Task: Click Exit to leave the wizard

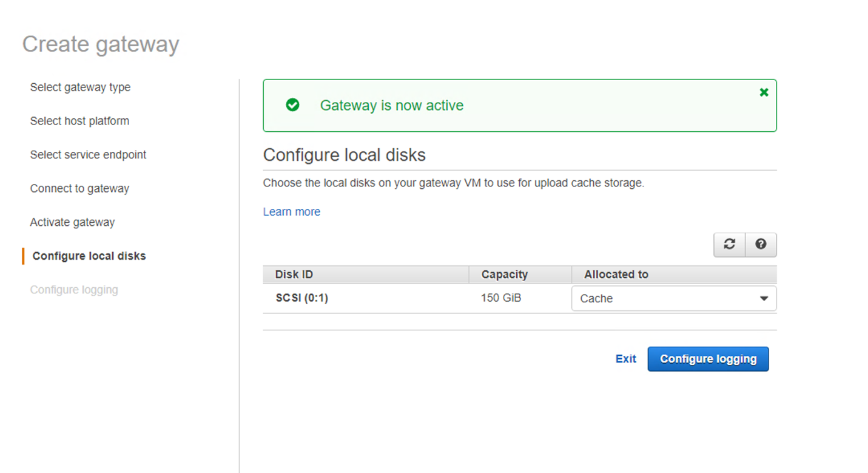Action: (625, 359)
